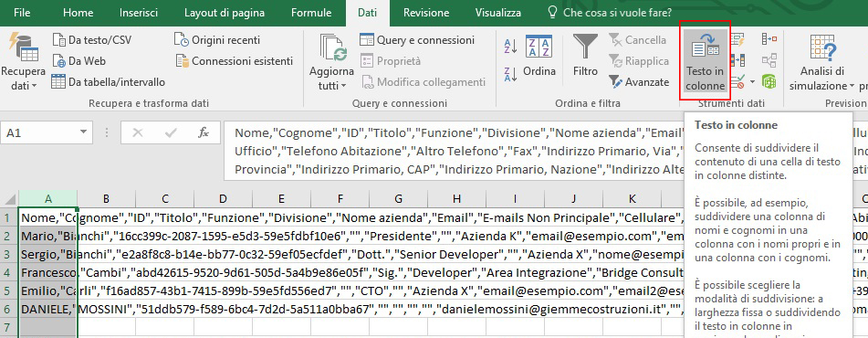Open the Ordina sort dialog

pos(539,56)
